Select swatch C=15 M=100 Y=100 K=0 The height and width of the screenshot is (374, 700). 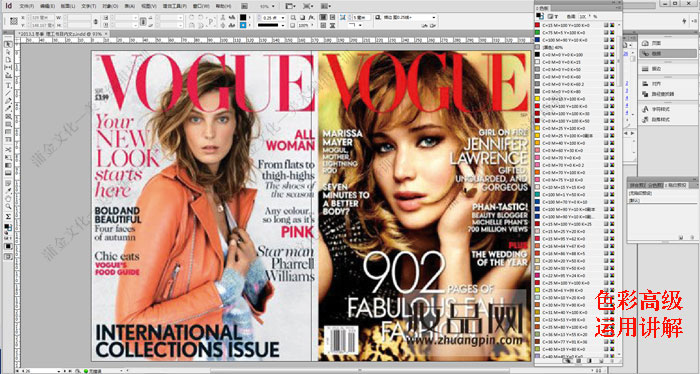[575, 25]
